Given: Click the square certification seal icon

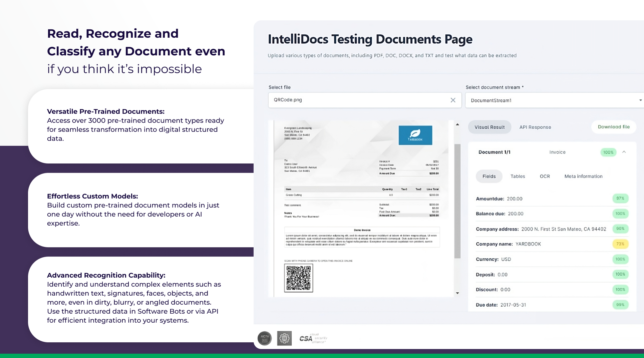Looking at the screenshot, I should point(284,338).
